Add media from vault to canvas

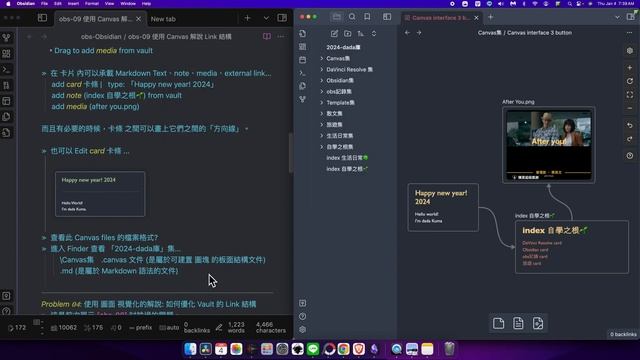(538, 323)
